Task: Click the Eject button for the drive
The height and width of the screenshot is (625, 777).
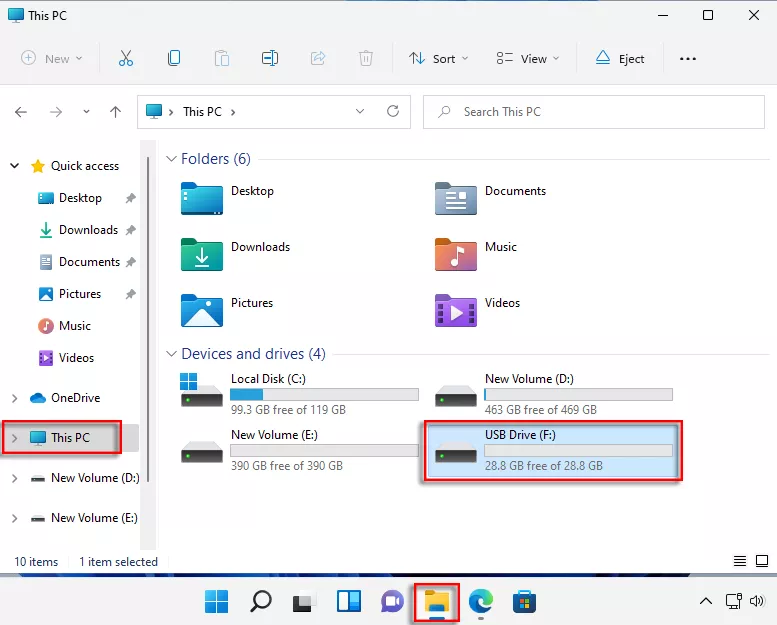Action: point(620,58)
